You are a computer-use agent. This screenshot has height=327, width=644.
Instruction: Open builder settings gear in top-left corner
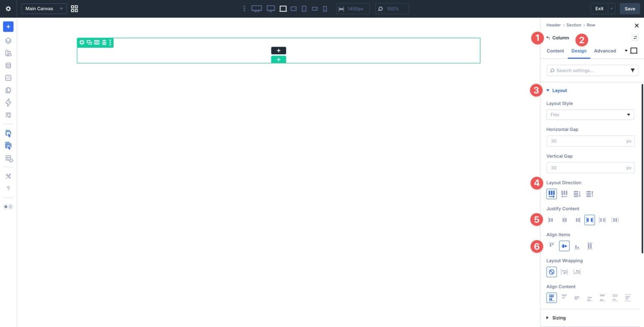(x=8, y=8)
